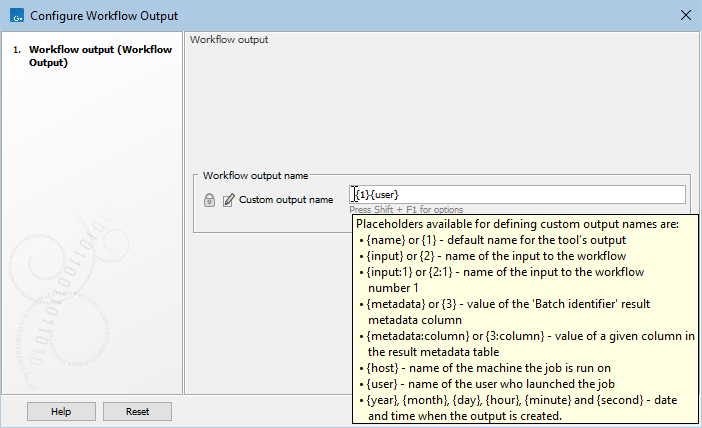Click the 'Press Shift + F1 for options' hint
The width and height of the screenshot is (702, 428).
point(406,210)
